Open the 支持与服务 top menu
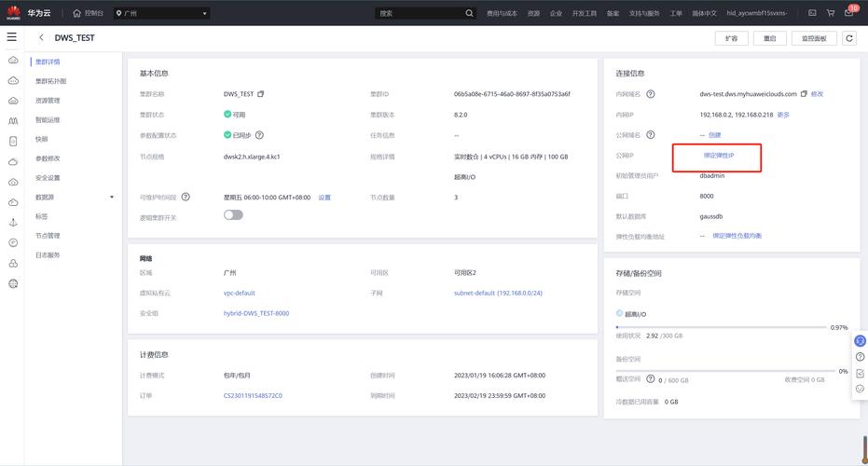 (644, 13)
